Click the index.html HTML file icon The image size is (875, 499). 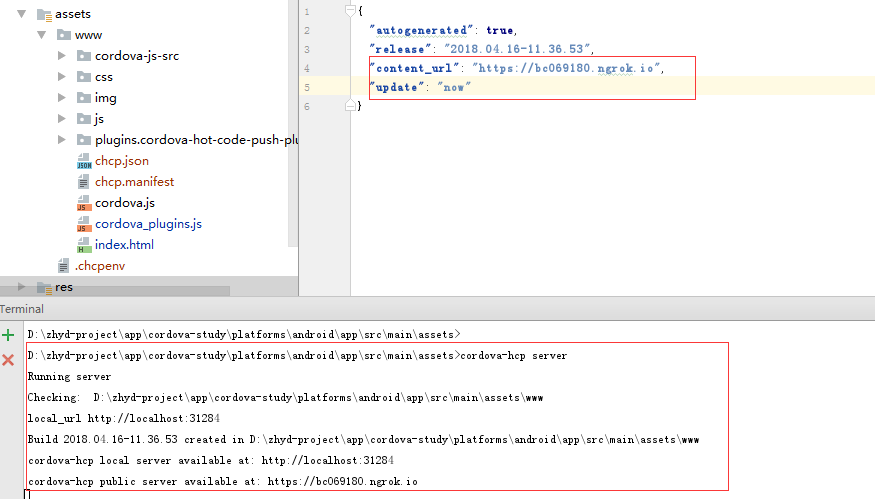[x=84, y=245]
